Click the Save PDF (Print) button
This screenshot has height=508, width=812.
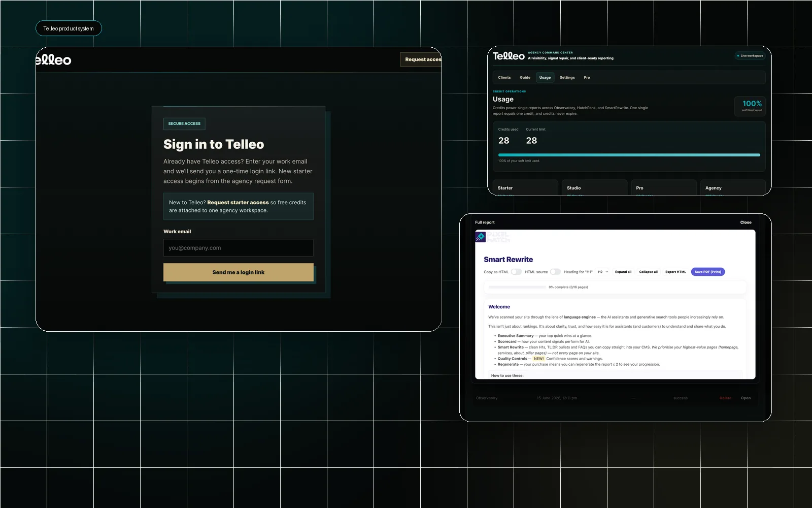point(708,272)
